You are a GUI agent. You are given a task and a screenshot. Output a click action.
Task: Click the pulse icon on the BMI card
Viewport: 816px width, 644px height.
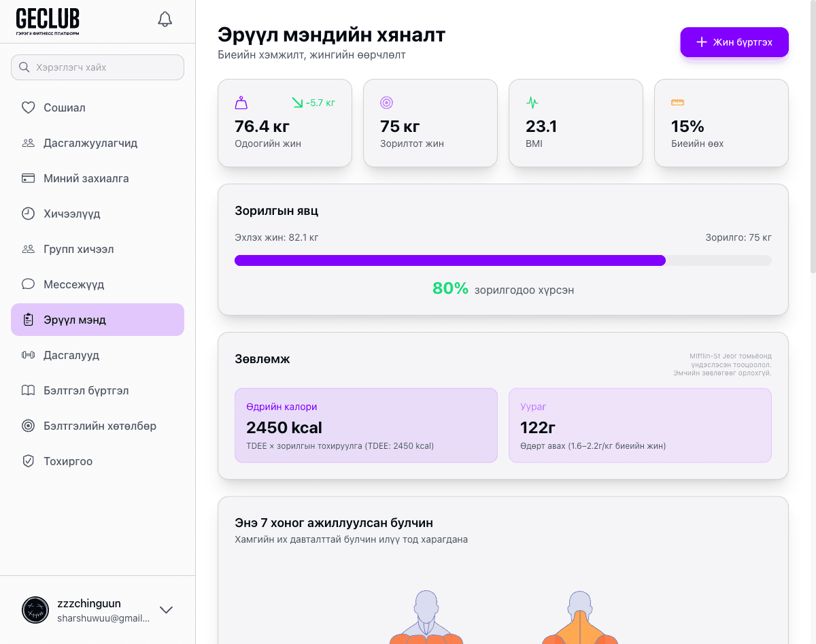click(x=532, y=103)
